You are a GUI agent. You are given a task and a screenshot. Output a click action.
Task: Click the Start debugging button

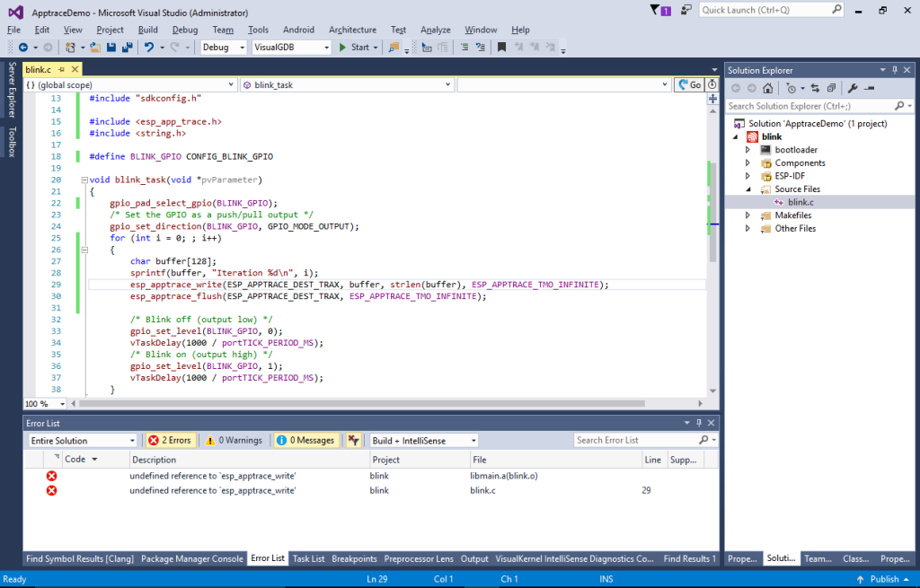coord(354,48)
